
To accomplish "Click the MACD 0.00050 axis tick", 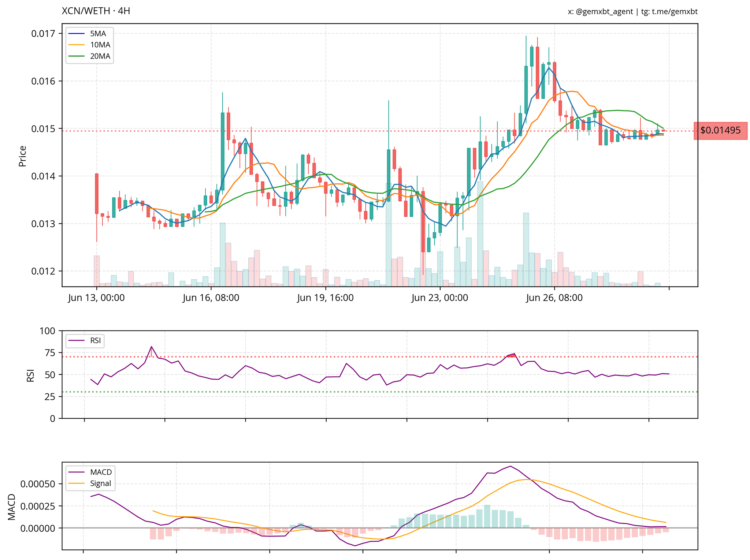I will pos(37,484).
